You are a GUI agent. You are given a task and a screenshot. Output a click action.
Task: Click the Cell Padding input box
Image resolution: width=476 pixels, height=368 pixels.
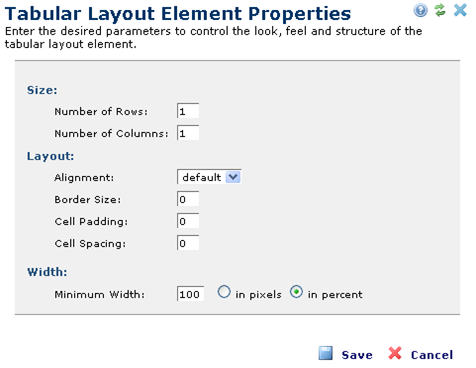pos(188,221)
